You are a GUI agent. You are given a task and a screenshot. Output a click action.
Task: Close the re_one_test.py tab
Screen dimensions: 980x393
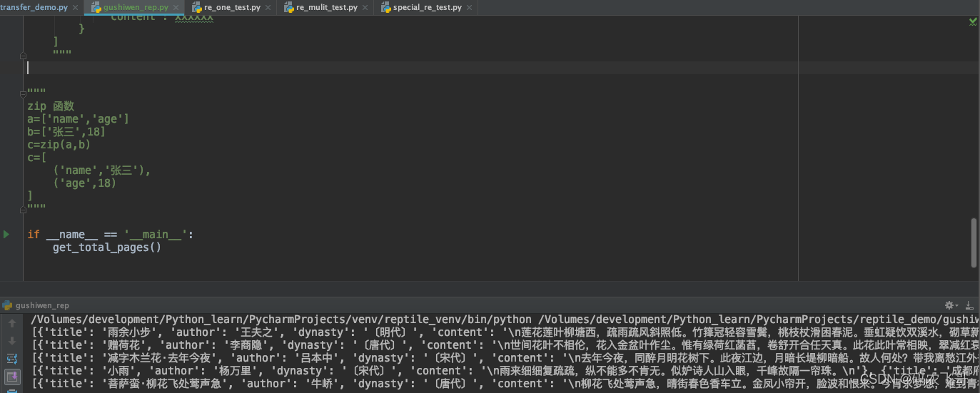pyautogui.click(x=268, y=7)
